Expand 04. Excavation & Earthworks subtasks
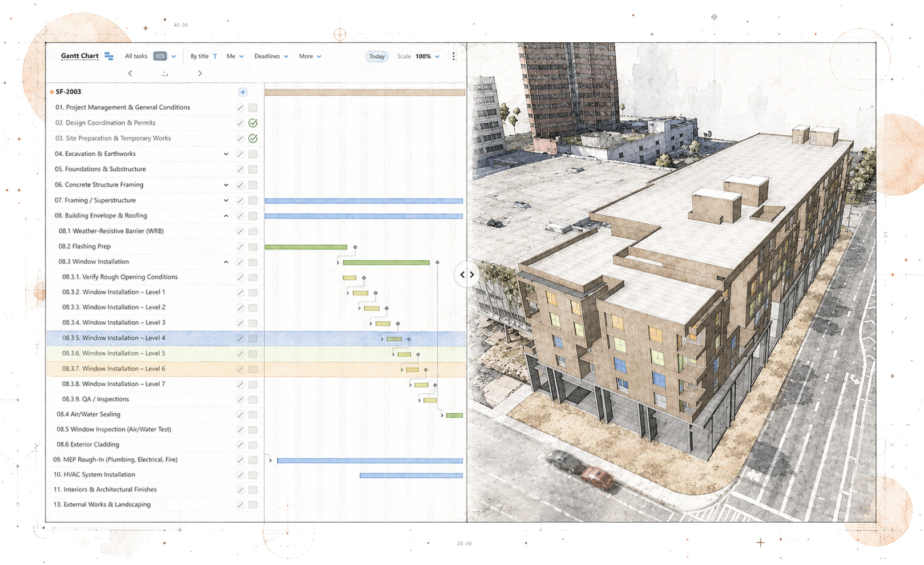The height and width of the screenshot is (565, 924). 226,154
